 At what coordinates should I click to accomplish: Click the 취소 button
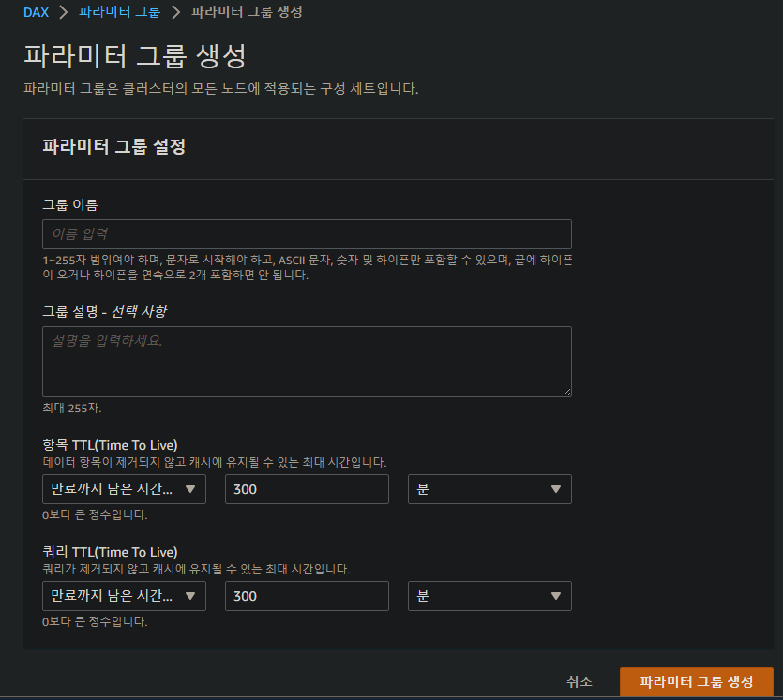click(x=580, y=681)
